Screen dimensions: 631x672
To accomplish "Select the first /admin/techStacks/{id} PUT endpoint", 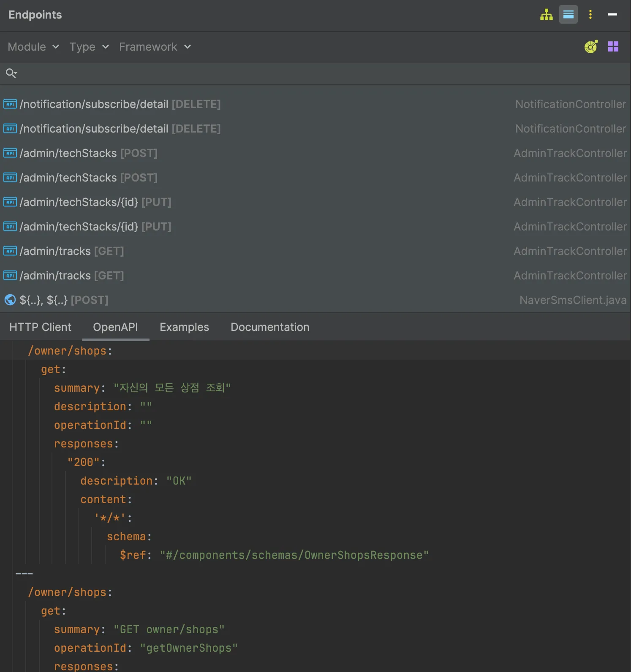I will point(95,202).
